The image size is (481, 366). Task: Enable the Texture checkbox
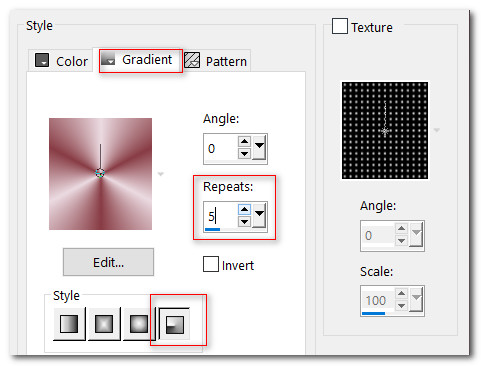(340, 26)
